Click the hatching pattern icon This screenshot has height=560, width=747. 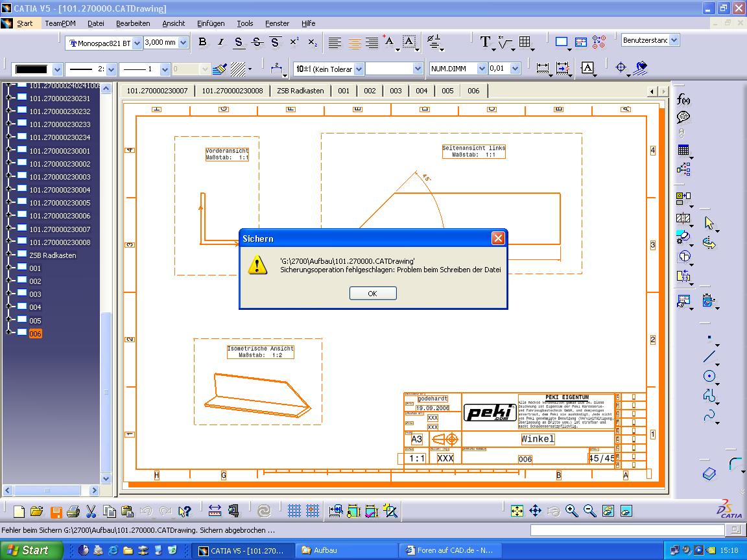238,69
